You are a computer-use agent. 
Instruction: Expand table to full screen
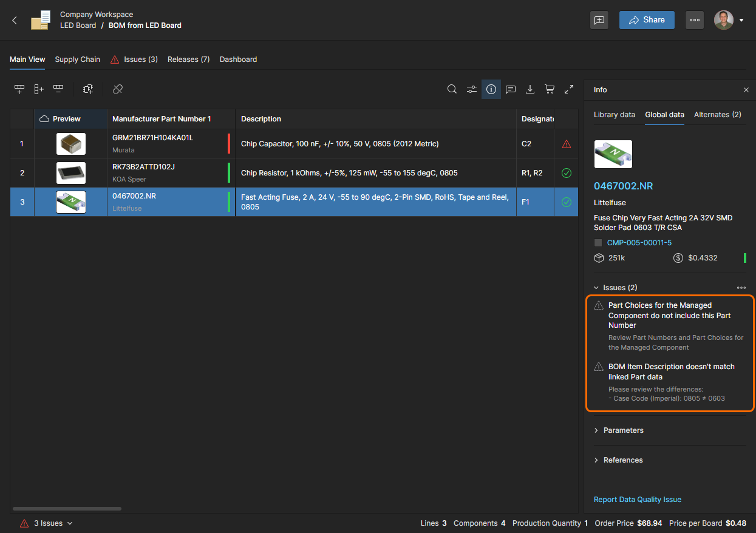569,89
